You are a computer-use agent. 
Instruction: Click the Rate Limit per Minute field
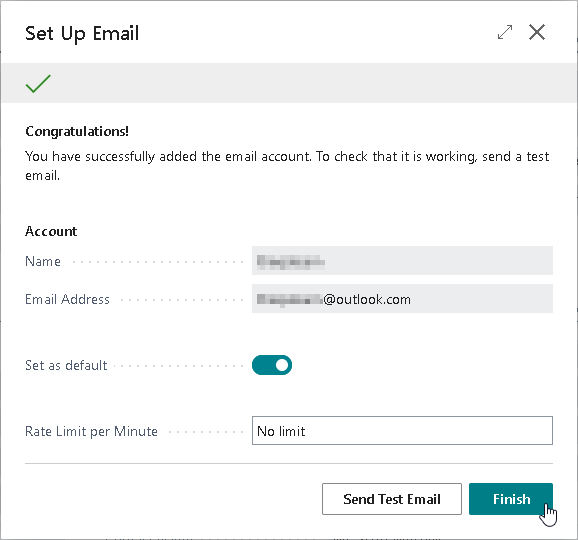click(402, 431)
